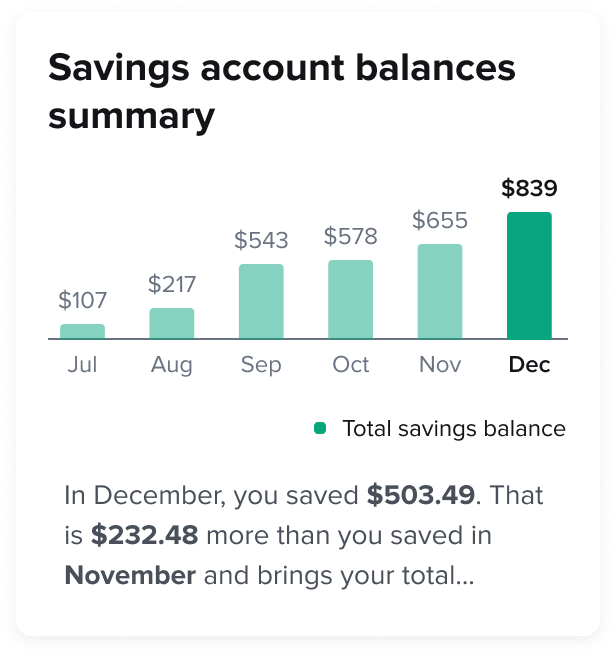Viewport: 616px width, 656px height.
Task: Click the $655 value label
Action: (x=440, y=220)
